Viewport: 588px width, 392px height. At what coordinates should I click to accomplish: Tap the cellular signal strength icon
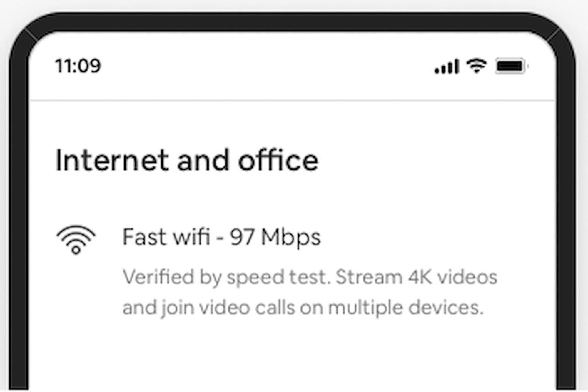pyautogui.click(x=447, y=67)
